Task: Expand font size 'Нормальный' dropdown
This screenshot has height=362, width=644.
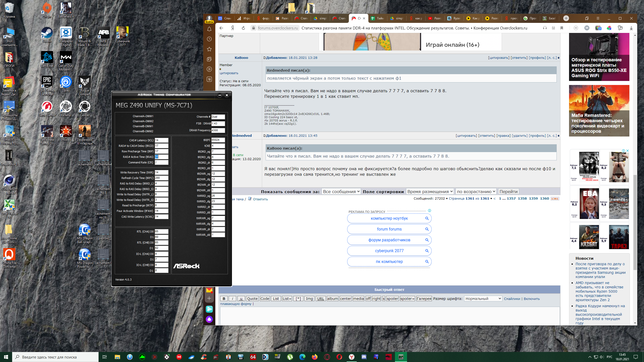Action: 483,298
